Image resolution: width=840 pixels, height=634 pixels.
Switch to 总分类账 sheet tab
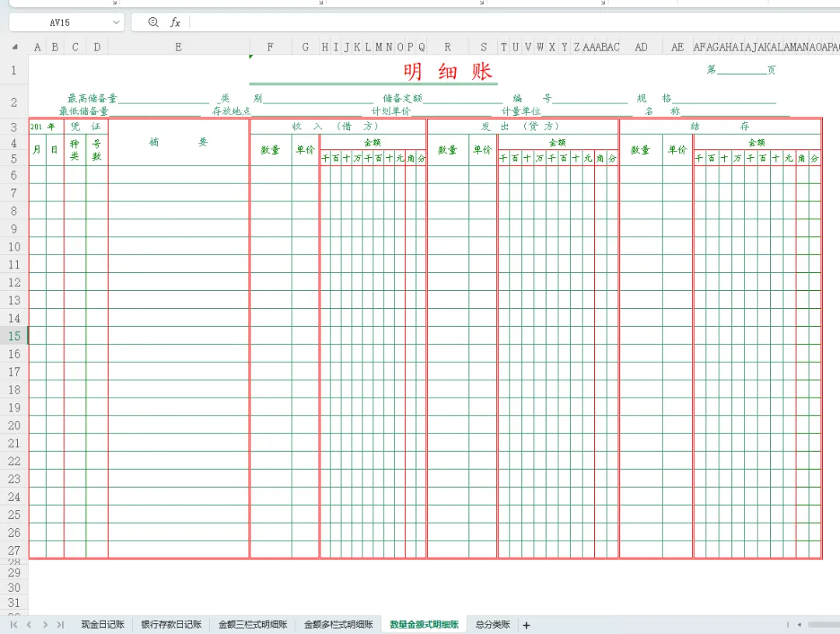(492, 625)
